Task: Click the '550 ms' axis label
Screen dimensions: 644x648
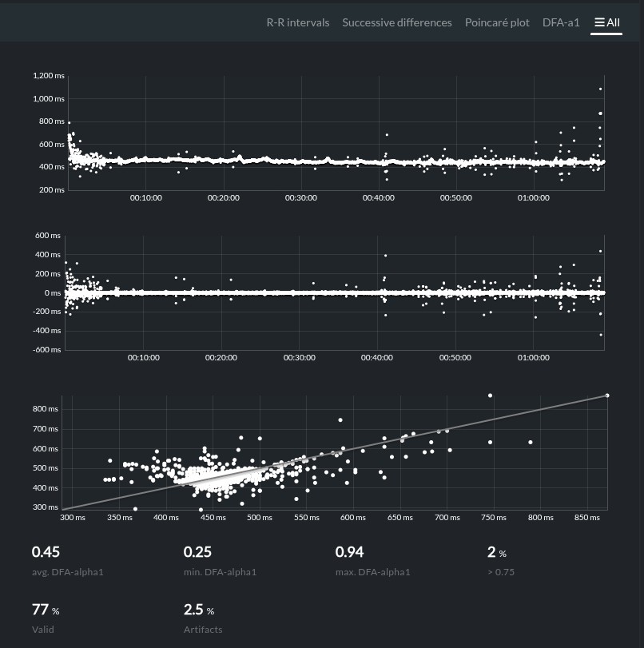Action: pos(307,518)
